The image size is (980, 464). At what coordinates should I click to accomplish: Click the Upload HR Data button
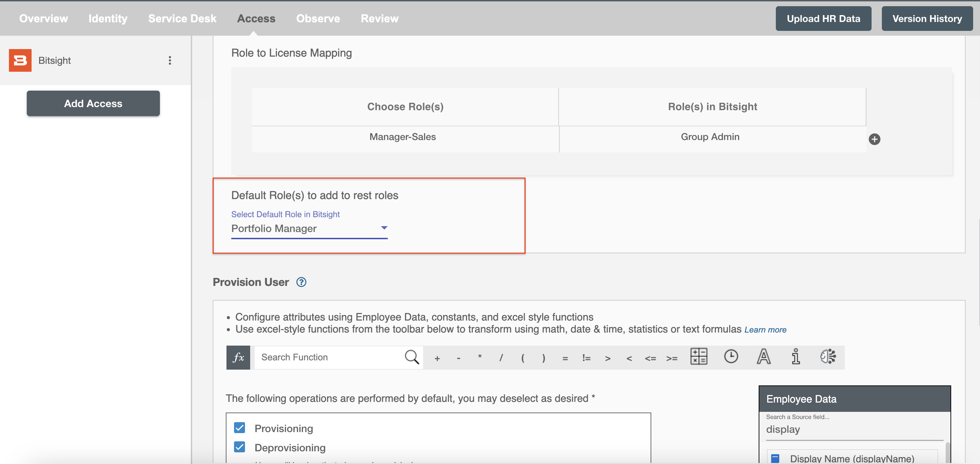pos(823,17)
